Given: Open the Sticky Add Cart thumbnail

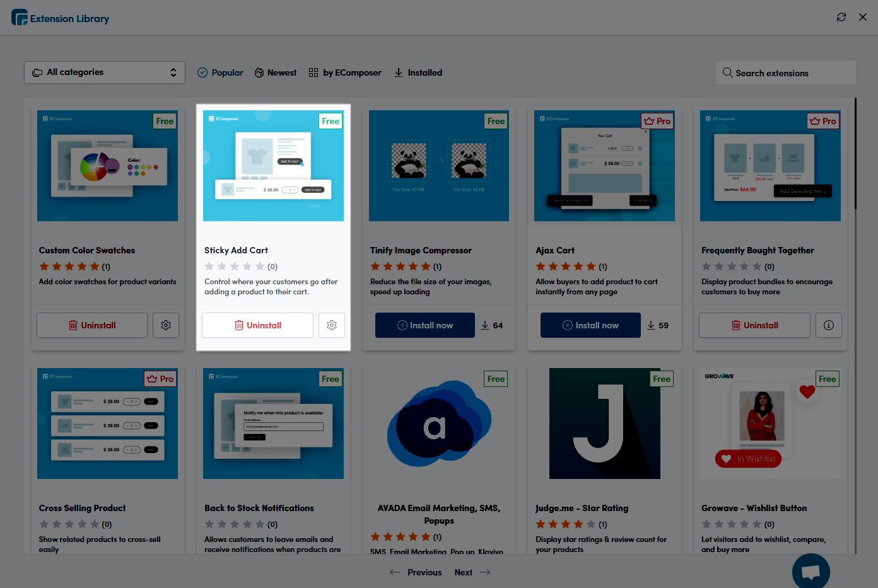Looking at the screenshot, I should point(273,166).
